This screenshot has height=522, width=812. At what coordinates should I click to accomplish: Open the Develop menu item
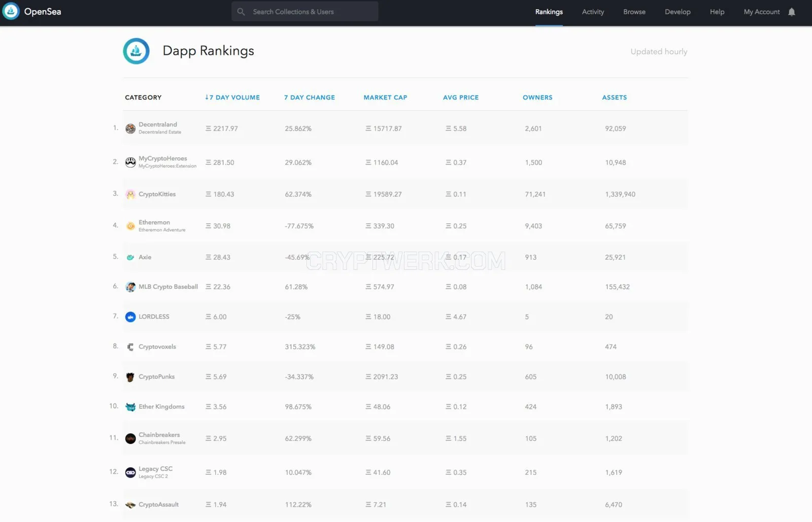point(678,12)
